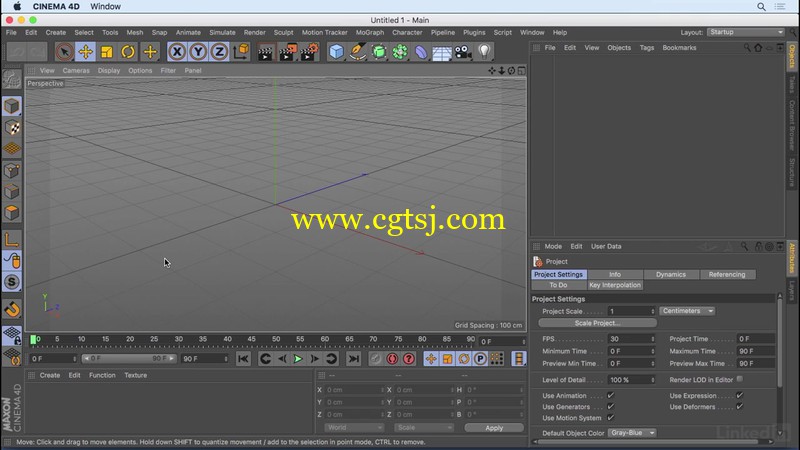
Task: Enable Points mode
Action: point(12,170)
